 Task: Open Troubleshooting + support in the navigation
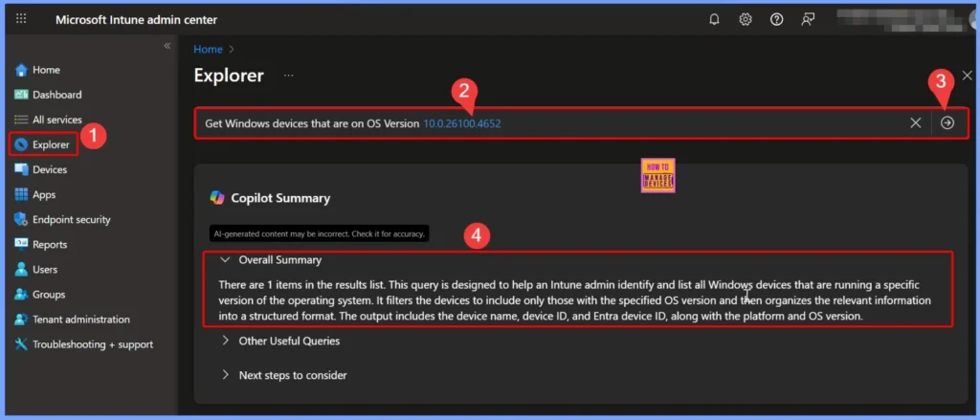pos(93,344)
